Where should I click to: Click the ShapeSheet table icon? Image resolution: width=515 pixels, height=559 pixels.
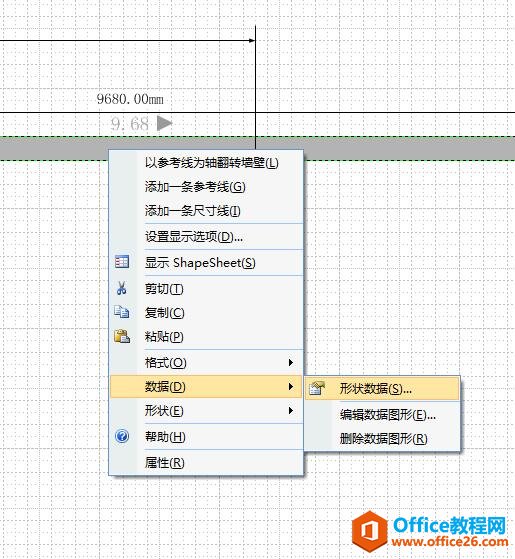point(122,262)
